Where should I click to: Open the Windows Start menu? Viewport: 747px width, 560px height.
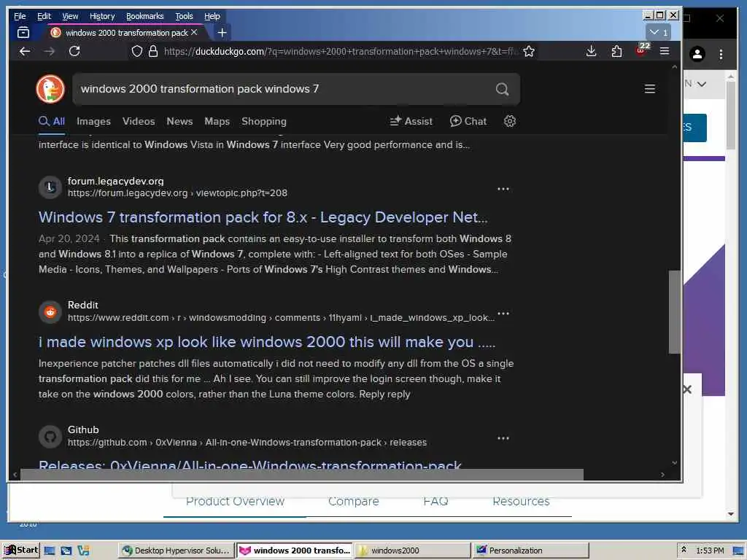(20, 550)
